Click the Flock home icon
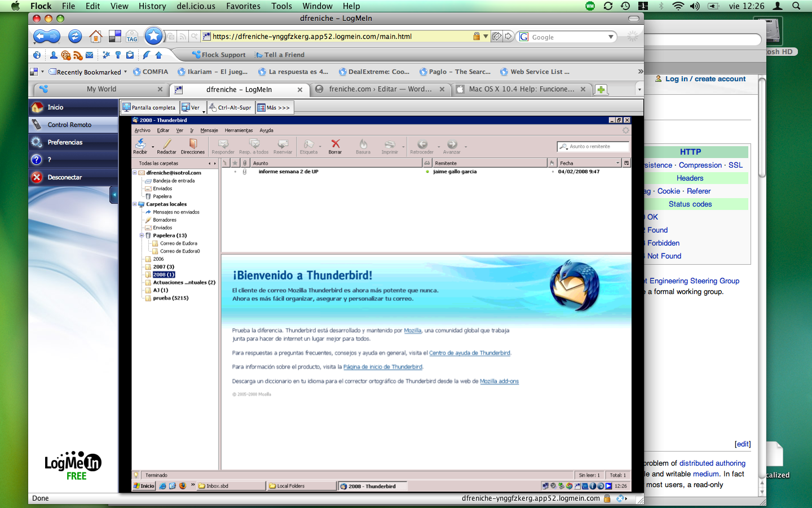Viewport: 812px width, 508px height. (96, 37)
